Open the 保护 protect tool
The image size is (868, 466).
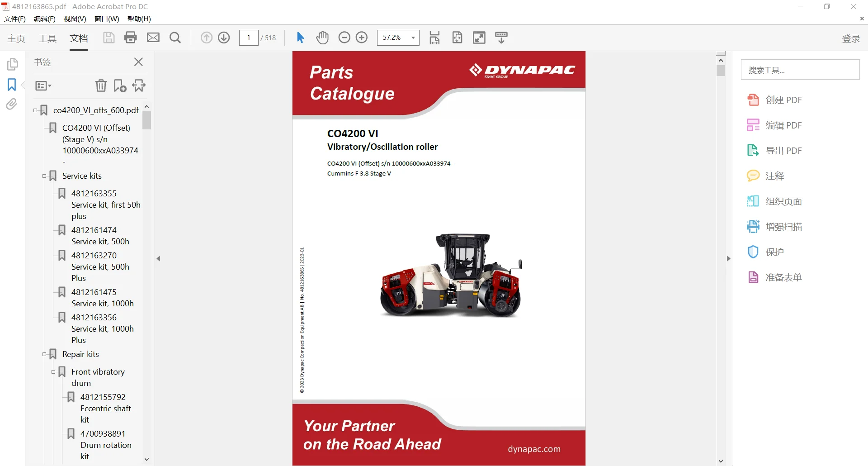(765, 252)
